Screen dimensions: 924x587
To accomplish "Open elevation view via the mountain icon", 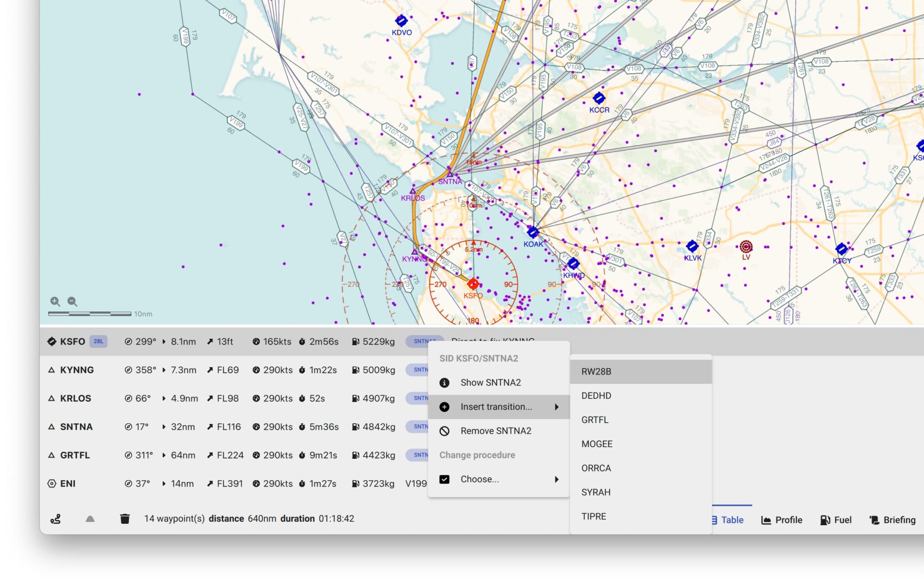I will [89, 519].
